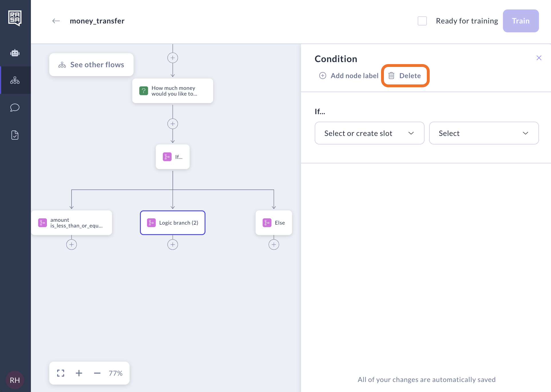The height and width of the screenshot is (392, 551).
Task: Open the flows hierarchy icon in sidebar
Action: pos(15,80)
